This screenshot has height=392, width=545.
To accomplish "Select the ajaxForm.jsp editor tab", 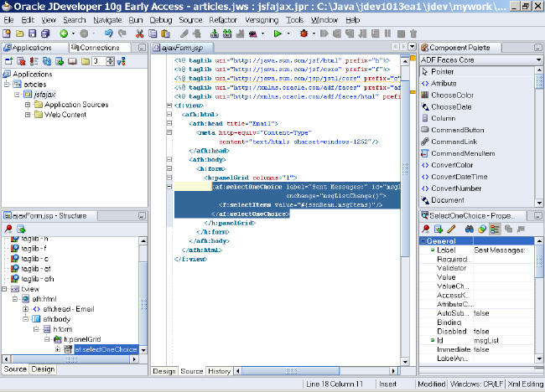I will pyautogui.click(x=182, y=48).
